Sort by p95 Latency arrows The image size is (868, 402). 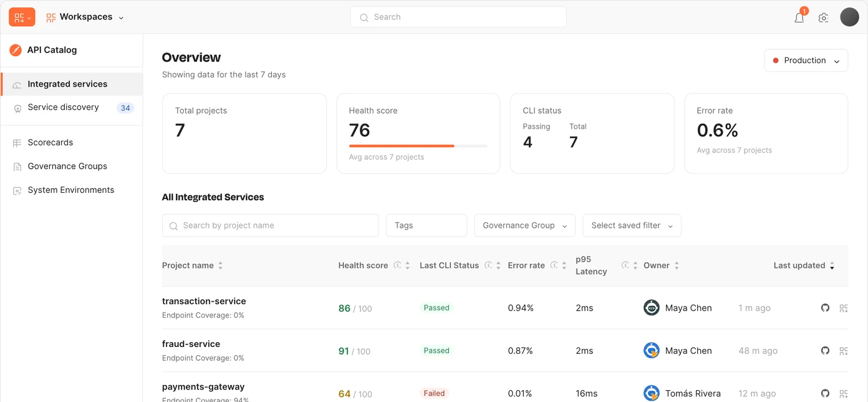point(635,265)
